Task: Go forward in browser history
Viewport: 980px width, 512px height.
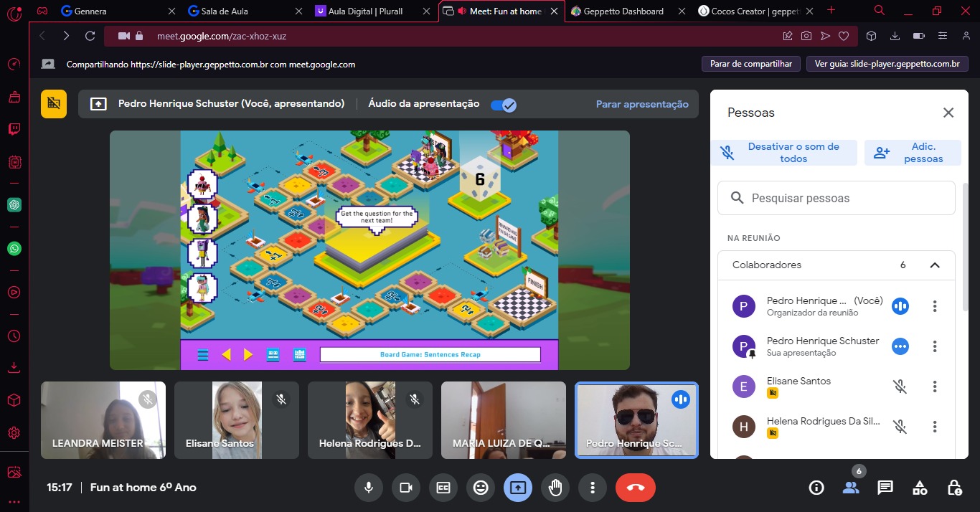Action: coord(66,36)
